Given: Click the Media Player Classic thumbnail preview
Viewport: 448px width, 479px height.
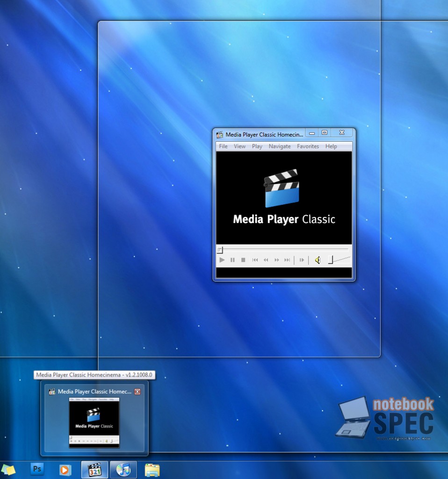Looking at the screenshot, I should click(x=94, y=423).
